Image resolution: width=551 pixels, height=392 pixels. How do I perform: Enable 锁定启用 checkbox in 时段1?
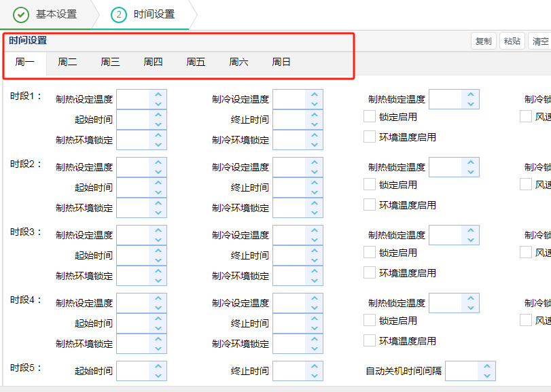point(370,117)
